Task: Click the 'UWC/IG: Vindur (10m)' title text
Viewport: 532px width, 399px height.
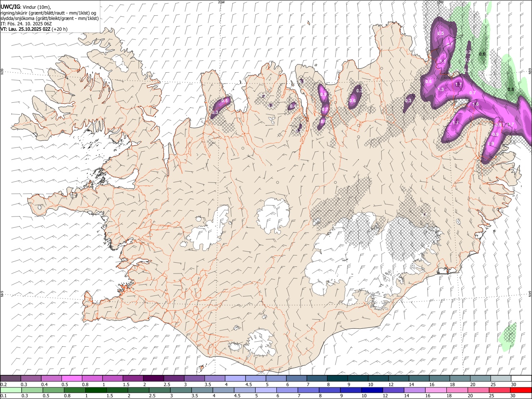Action: 26,7
